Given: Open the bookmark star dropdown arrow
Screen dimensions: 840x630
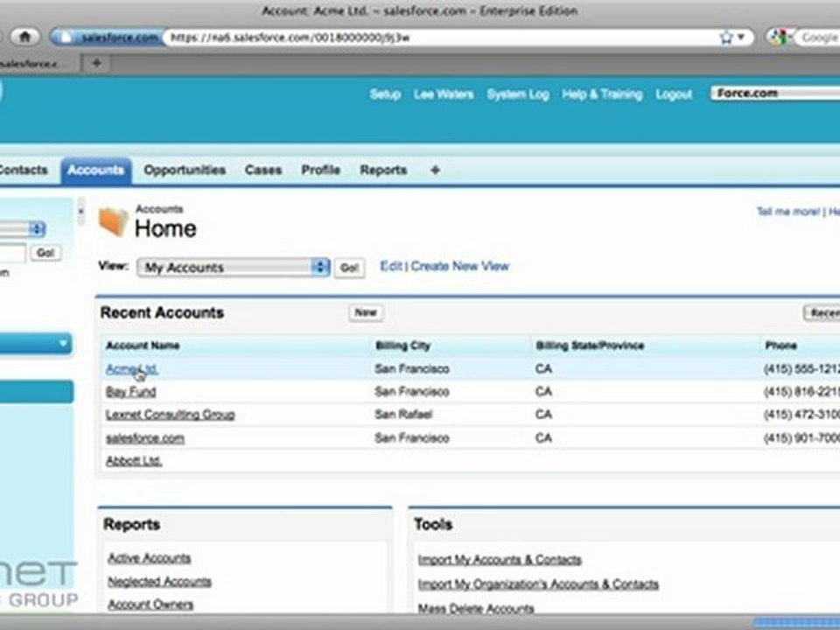Looking at the screenshot, I should point(741,37).
